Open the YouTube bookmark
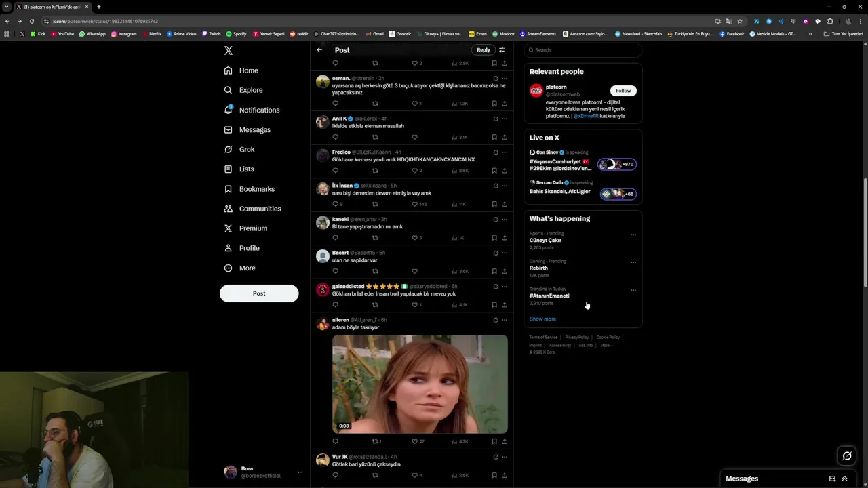 (x=62, y=34)
